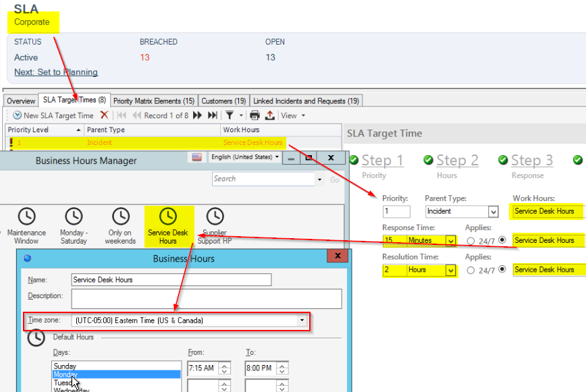Select the Supplier Support HP icon
The image size is (586, 392).
214,217
